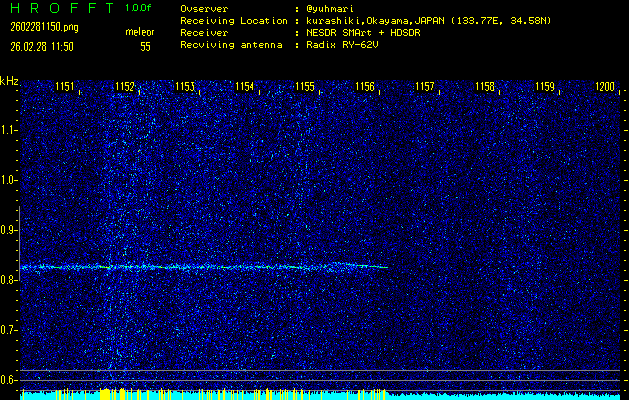Click the cyan signal level bar at bottom
Image resolution: width=629 pixels, height=400 pixels.
click(320, 395)
